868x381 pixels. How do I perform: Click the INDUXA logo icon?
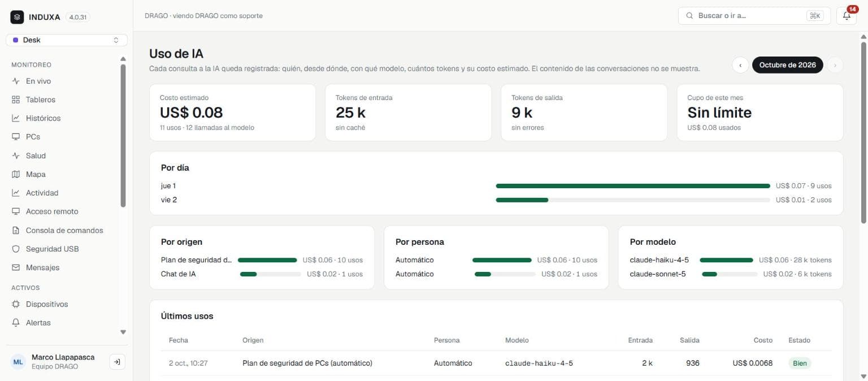coord(17,17)
